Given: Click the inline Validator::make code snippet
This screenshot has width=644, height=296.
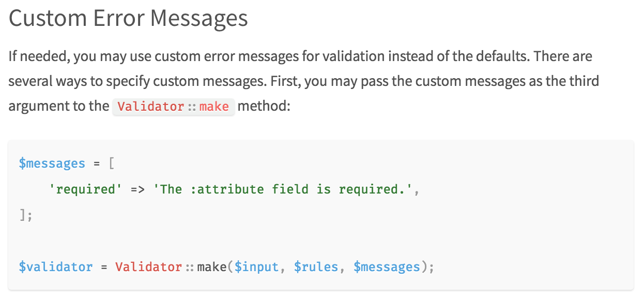Looking at the screenshot, I should click(x=173, y=107).
